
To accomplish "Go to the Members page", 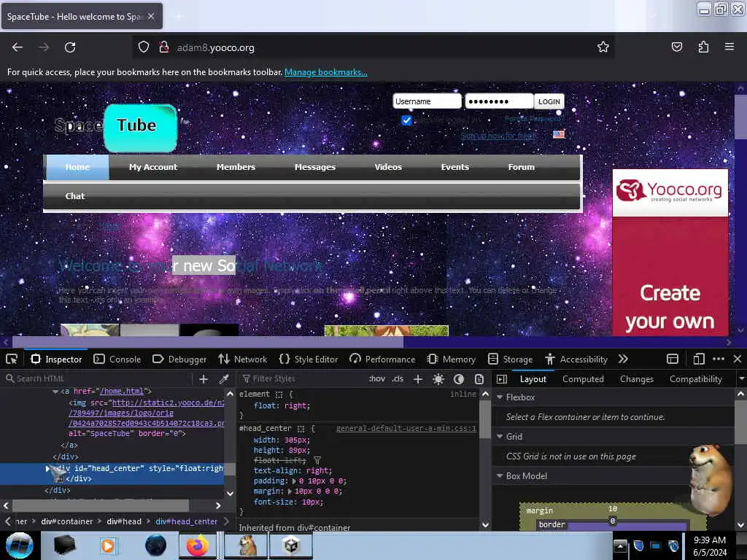I will click(x=236, y=167).
